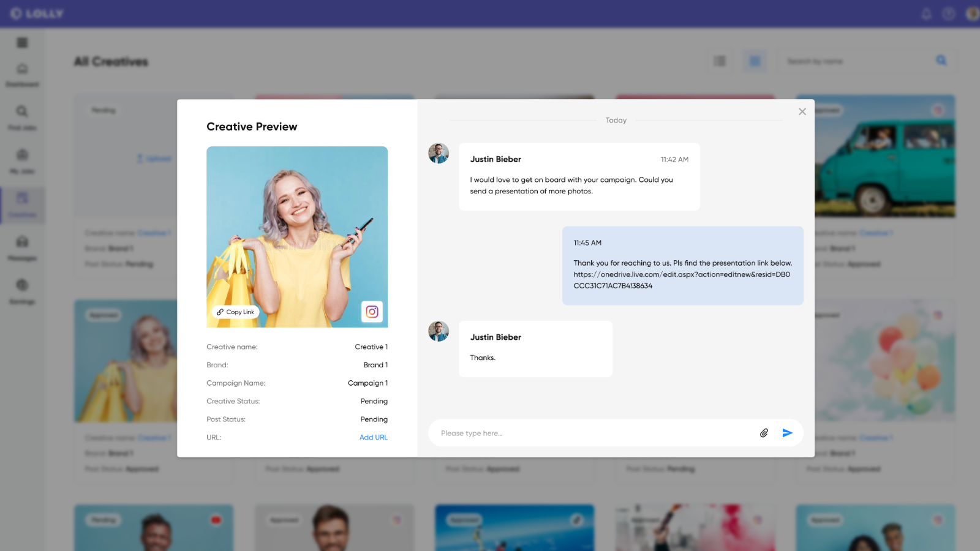Viewport: 980px width, 551px height.
Task: Open the creative preview image of the woman
Action: click(297, 237)
